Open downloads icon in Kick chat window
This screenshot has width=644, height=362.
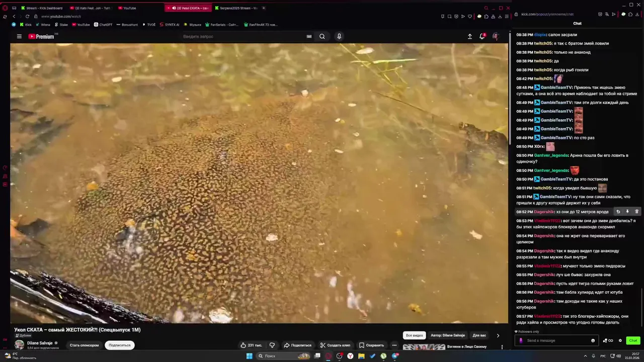pos(637,14)
